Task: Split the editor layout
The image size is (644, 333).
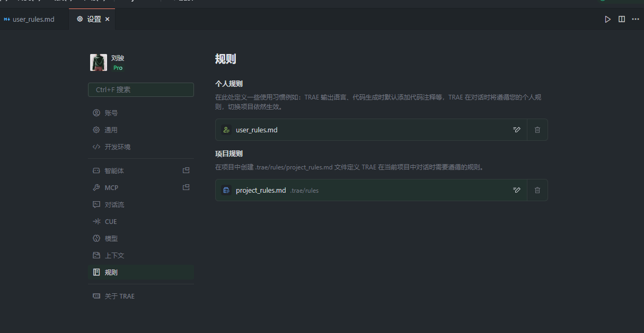Action: (622, 19)
